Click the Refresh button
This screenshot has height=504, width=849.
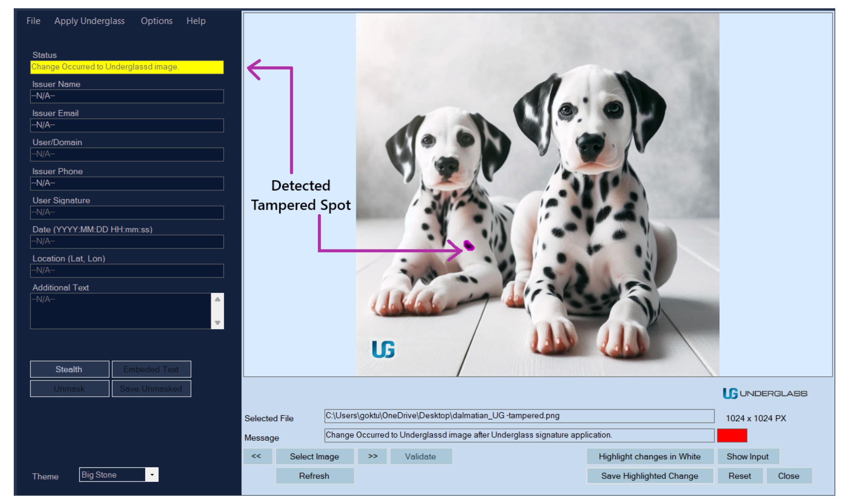click(x=315, y=476)
